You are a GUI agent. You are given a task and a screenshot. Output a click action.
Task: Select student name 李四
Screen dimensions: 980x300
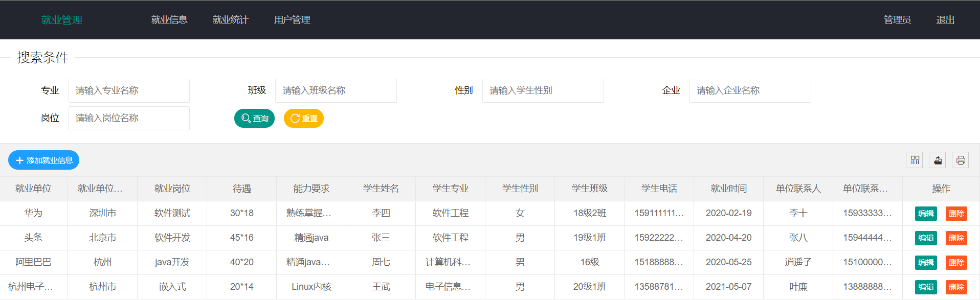click(x=381, y=213)
